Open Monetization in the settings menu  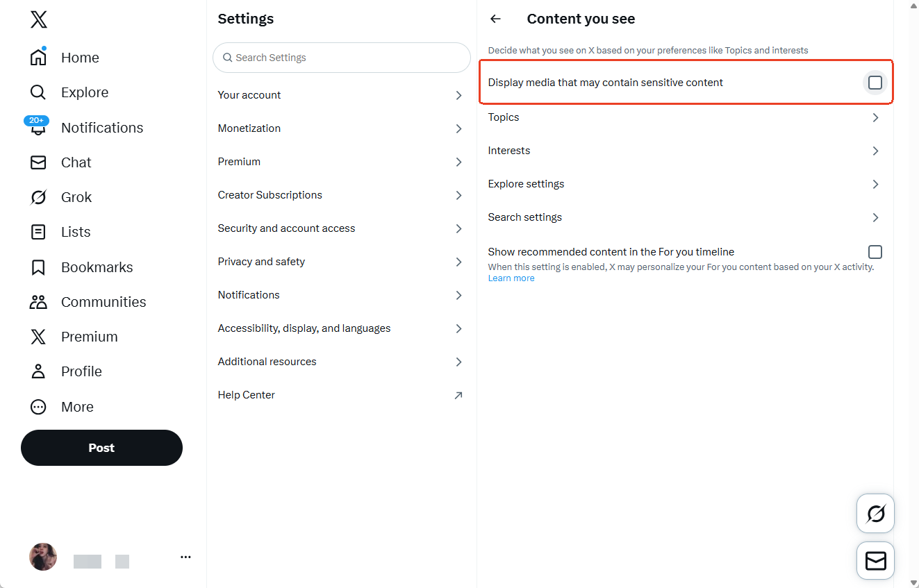point(340,128)
